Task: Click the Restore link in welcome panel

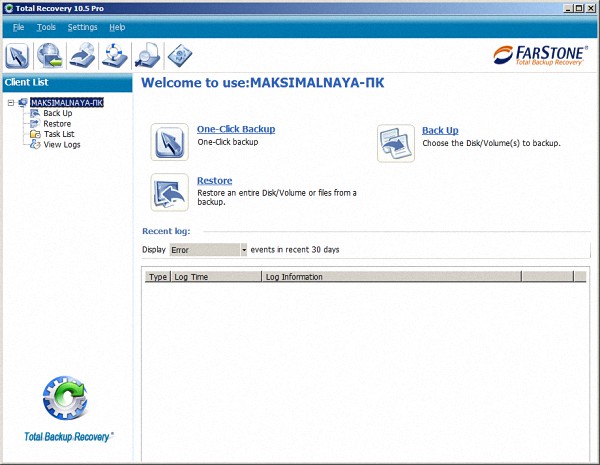Action: point(214,180)
